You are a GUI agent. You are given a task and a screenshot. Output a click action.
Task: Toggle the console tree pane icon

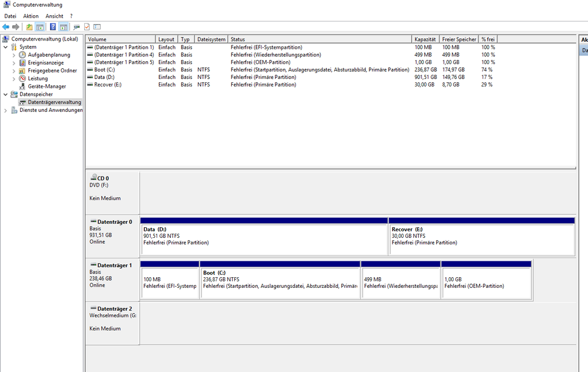pyautogui.click(x=40, y=27)
